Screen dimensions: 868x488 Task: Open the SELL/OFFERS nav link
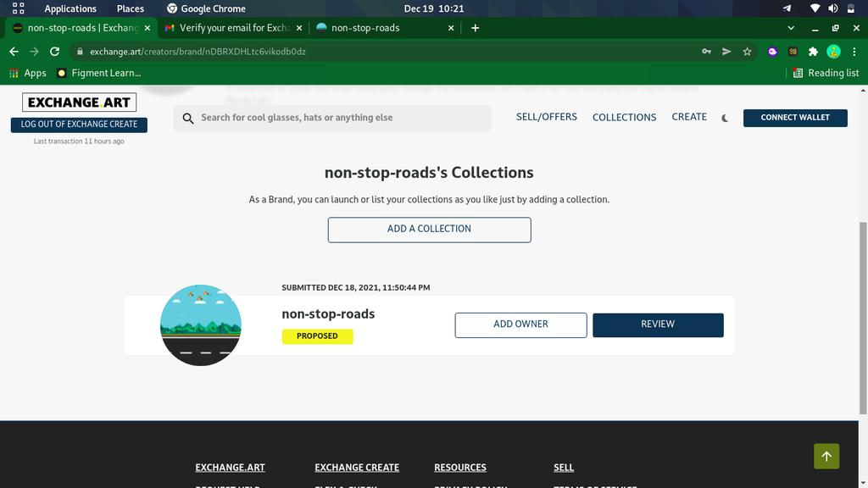click(547, 117)
